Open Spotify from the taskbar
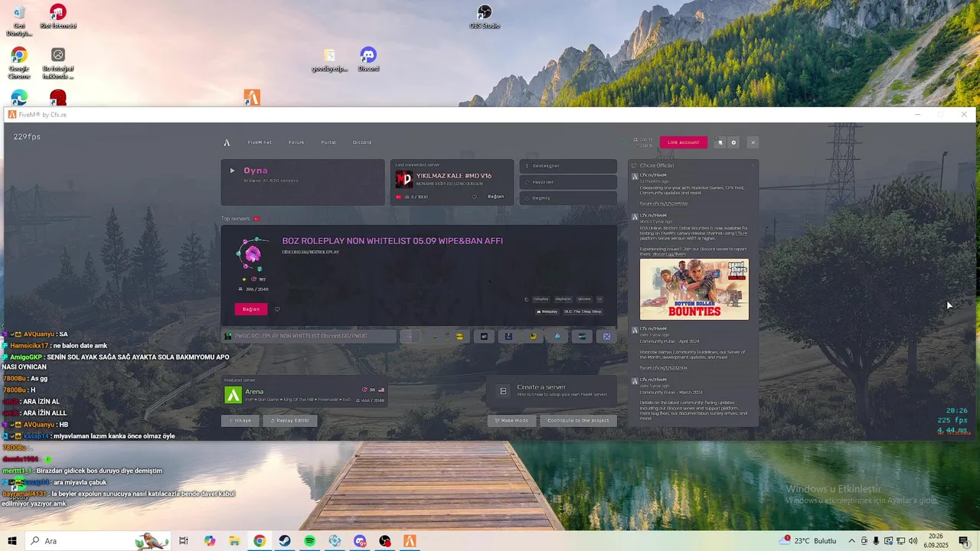This screenshot has width=980, height=551. pyautogui.click(x=309, y=541)
